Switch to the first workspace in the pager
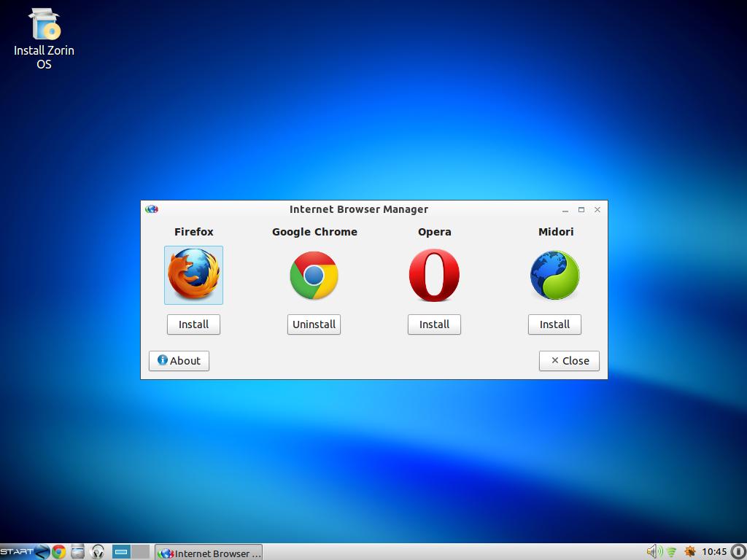 (122, 552)
